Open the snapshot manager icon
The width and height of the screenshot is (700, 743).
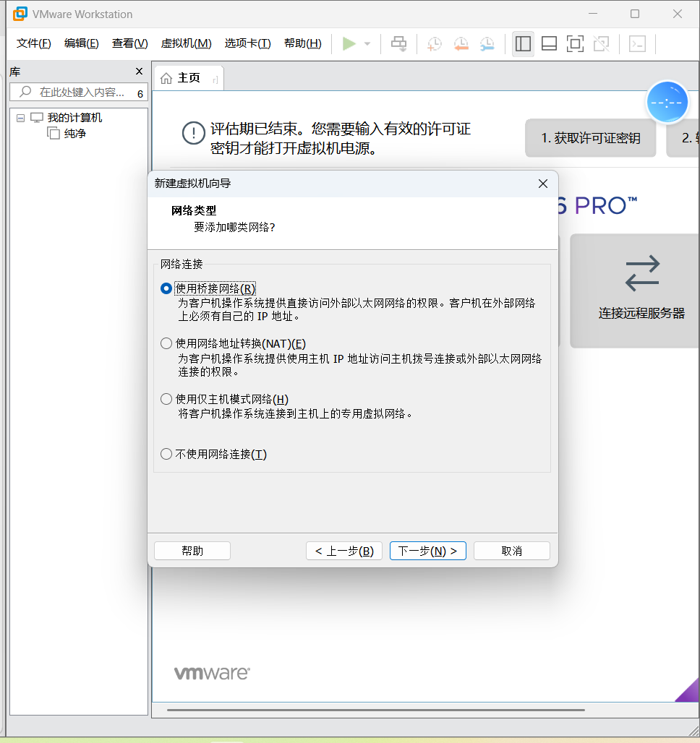coord(487,43)
